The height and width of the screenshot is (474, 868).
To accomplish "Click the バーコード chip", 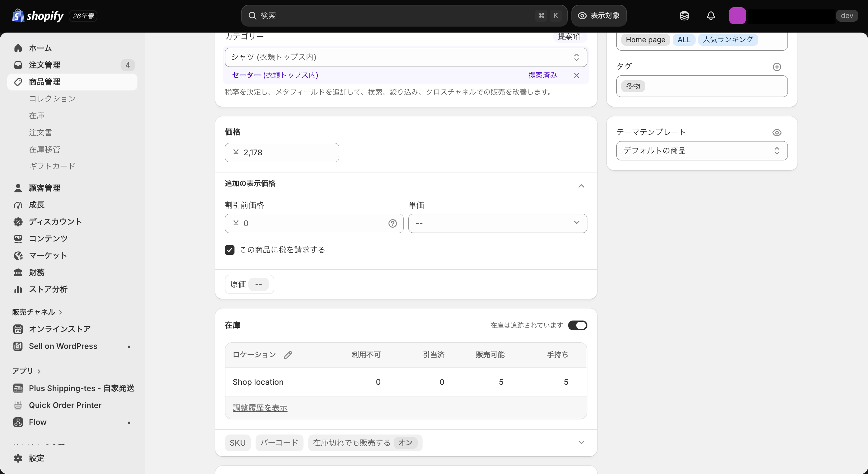I will [x=279, y=443].
